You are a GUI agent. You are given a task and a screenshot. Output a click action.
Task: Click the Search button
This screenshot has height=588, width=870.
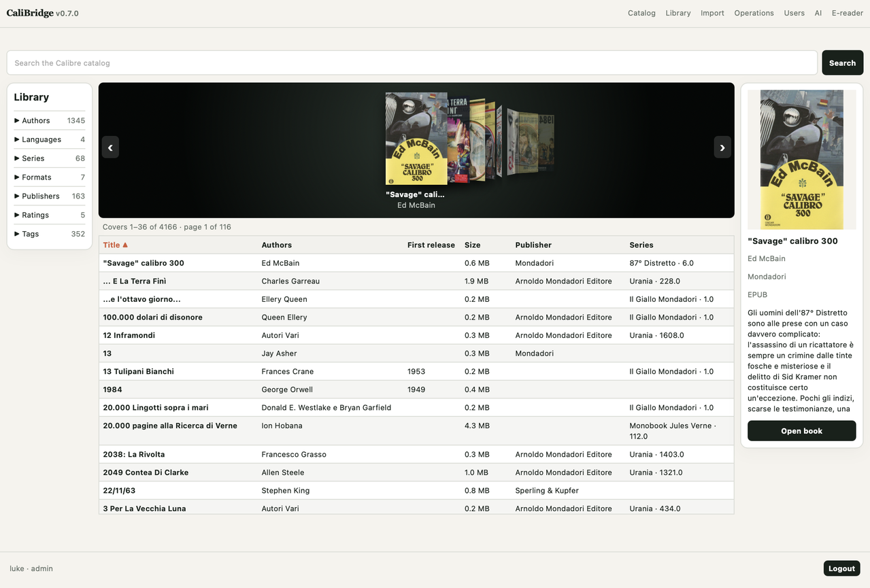[842, 63]
